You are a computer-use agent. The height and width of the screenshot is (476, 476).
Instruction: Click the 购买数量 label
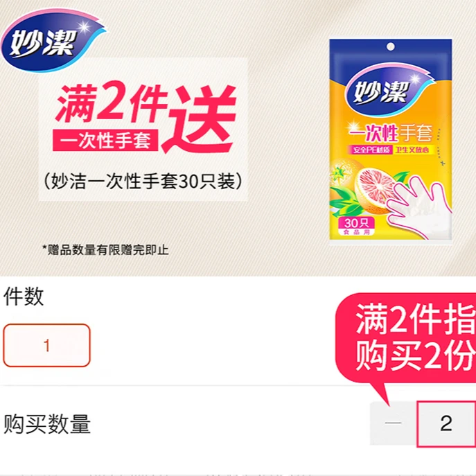coord(47,424)
